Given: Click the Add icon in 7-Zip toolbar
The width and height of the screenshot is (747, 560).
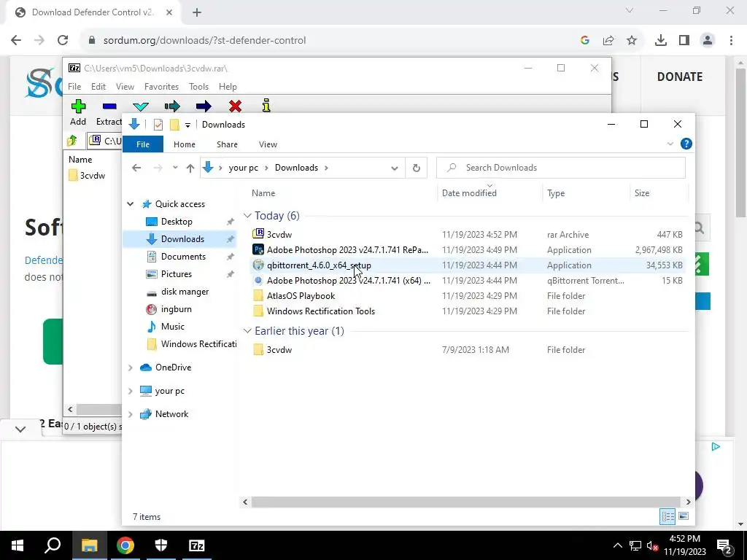Looking at the screenshot, I should coord(78,106).
